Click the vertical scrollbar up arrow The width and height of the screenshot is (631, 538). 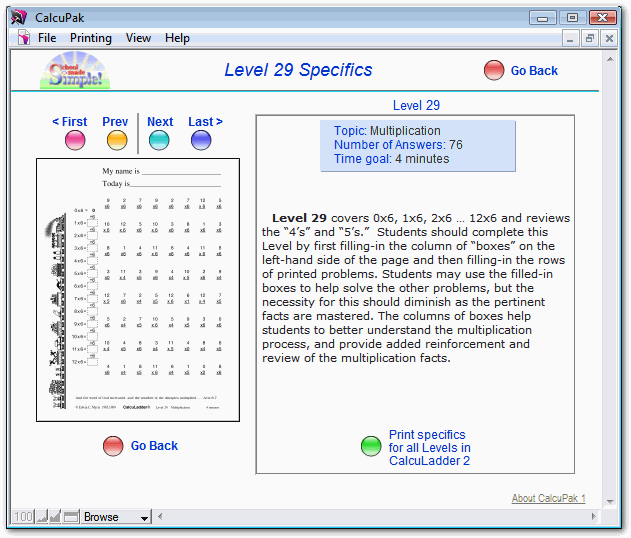[x=610, y=59]
